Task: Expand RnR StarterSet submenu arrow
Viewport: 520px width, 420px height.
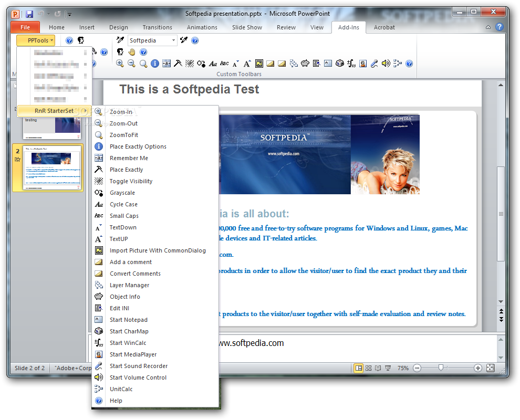Action: point(85,111)
